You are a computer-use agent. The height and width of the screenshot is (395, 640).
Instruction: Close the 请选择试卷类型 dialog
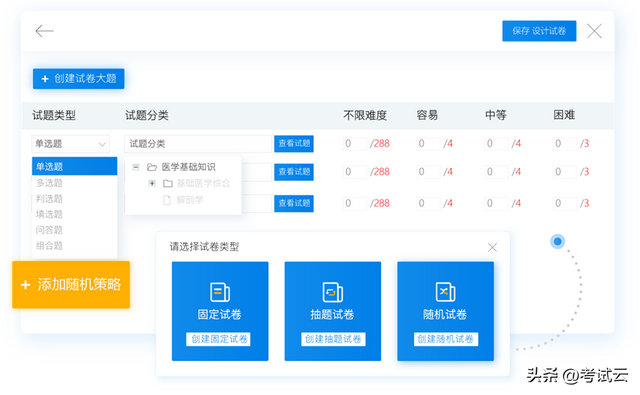click(x=492, y=247)
